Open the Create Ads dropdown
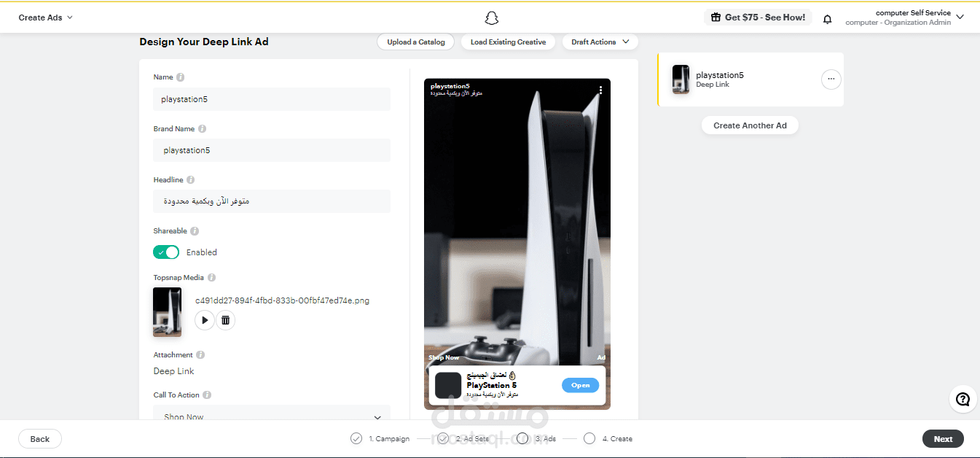Screen dimensions: 980x458 (45, 18)
